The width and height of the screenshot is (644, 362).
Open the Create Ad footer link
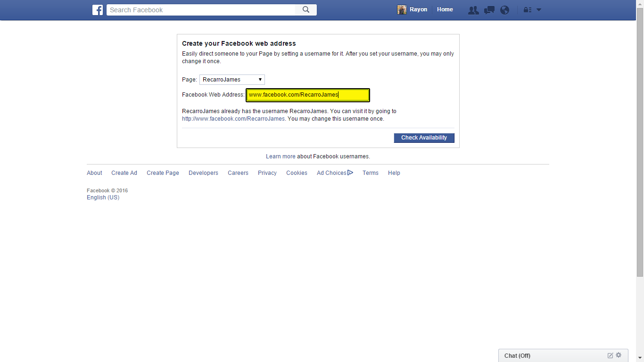124,173
